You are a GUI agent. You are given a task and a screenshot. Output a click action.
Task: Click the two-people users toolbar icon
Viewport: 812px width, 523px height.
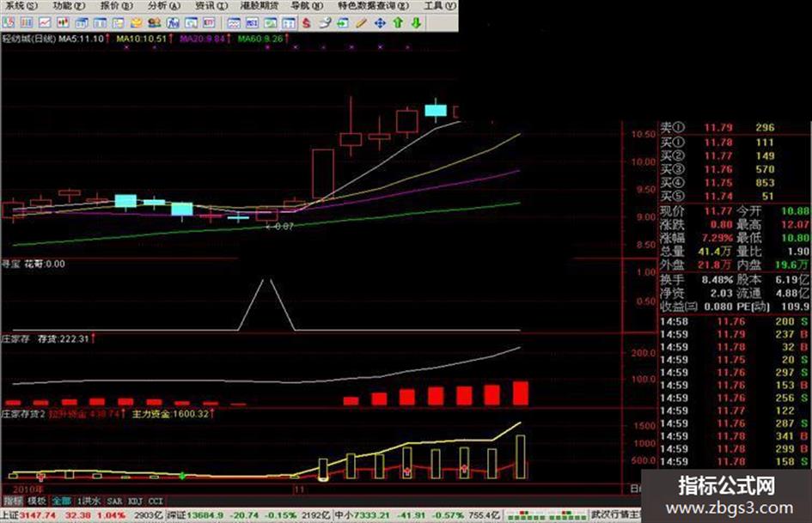155,23
